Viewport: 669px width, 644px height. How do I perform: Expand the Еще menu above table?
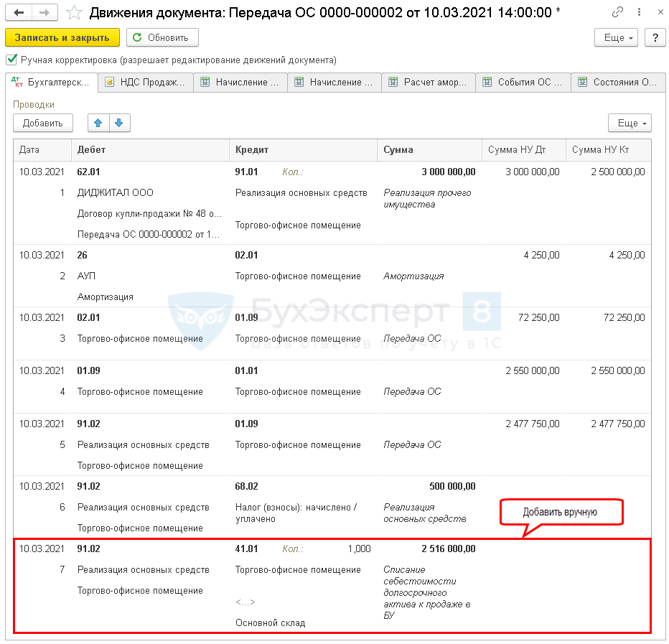[630, 123]
